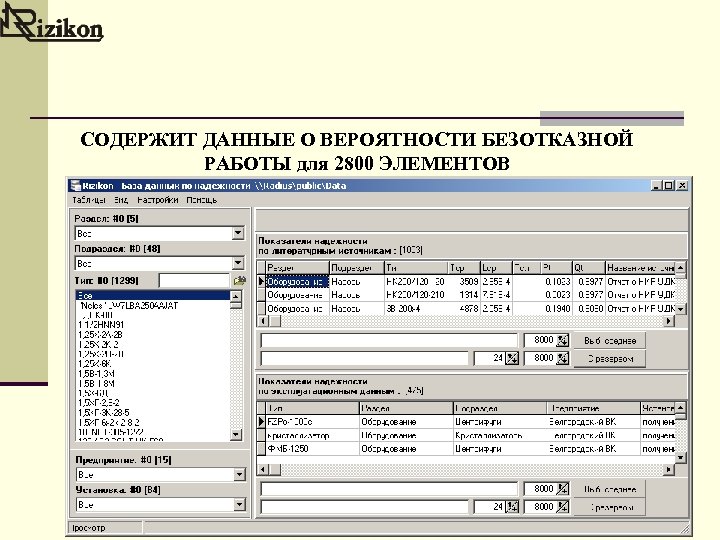This screenshot has width=720, height=540.
Task: Click 'Выб. среднее' button in operational data panel
Action: tap(610, 489)
